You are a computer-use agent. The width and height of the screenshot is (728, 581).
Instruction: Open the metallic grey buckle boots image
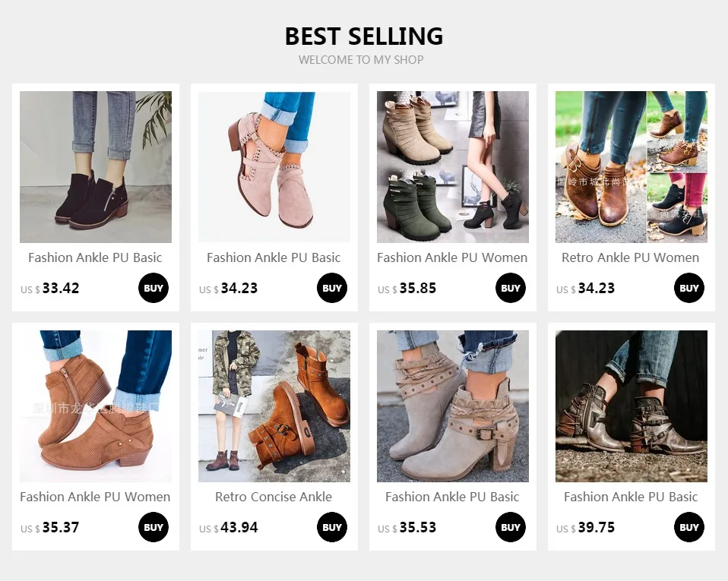[631, 406]
